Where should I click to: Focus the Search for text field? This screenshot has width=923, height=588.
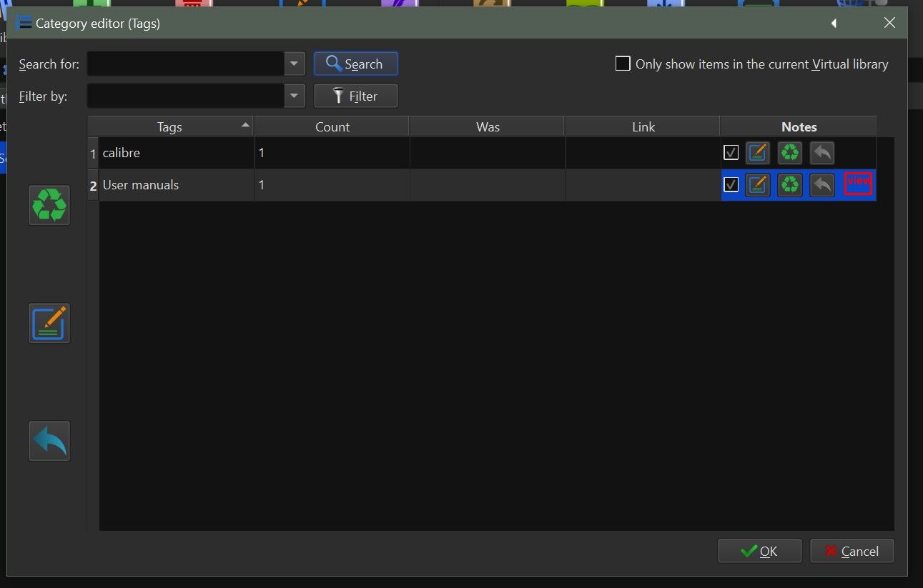(186, 64)
